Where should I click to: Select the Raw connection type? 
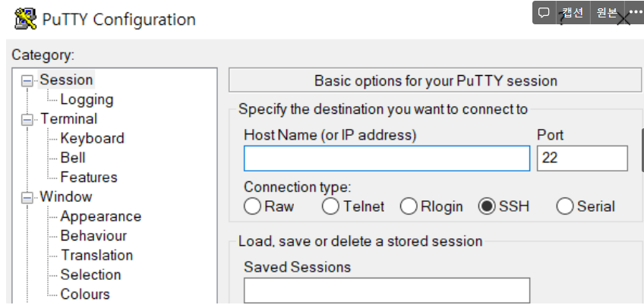click(x=252, y=206)
